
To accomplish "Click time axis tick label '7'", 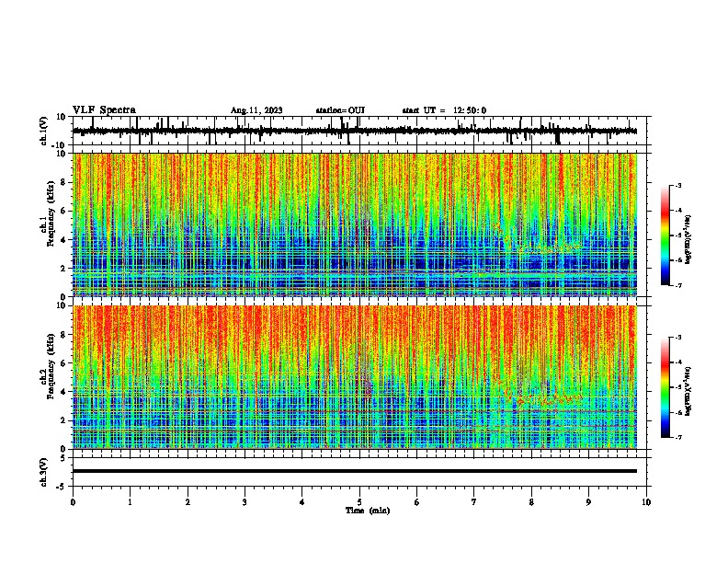I will point(474,502).
